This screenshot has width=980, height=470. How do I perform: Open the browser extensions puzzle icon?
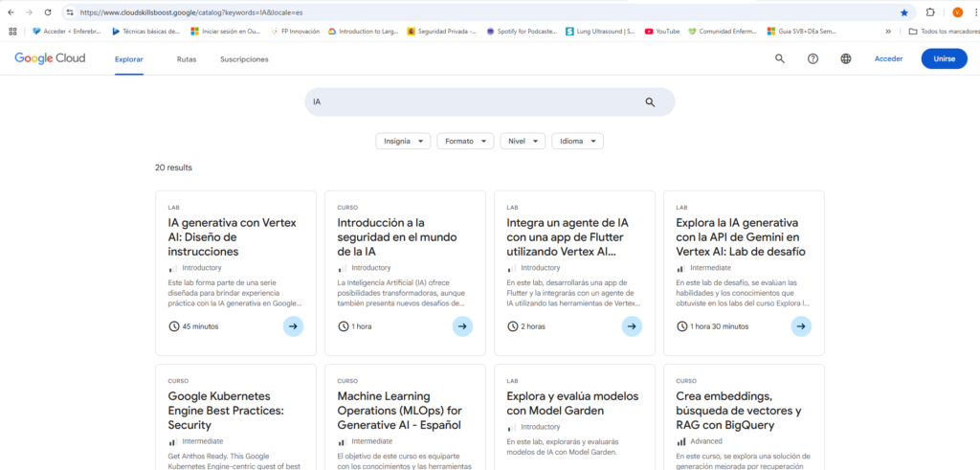click(x=930, y=12)
